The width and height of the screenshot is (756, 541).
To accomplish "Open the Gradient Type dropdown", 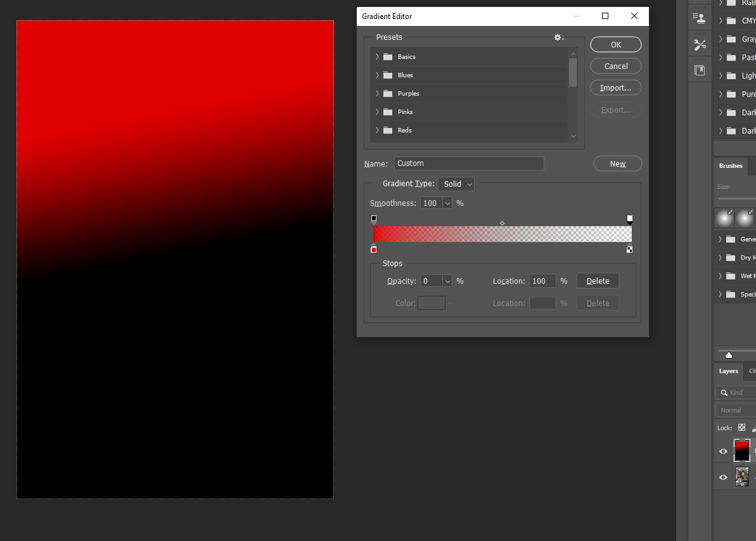I will coord(456,184).
